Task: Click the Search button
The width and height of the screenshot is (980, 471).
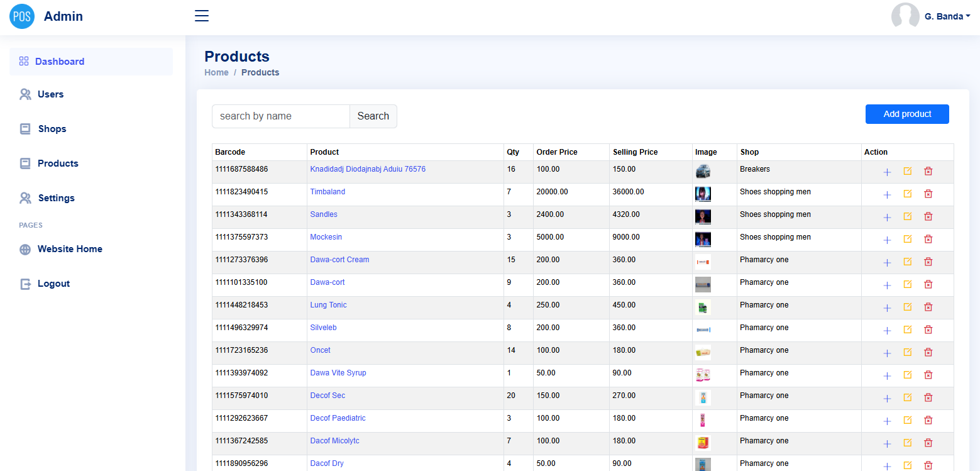Action: (373, 116)
